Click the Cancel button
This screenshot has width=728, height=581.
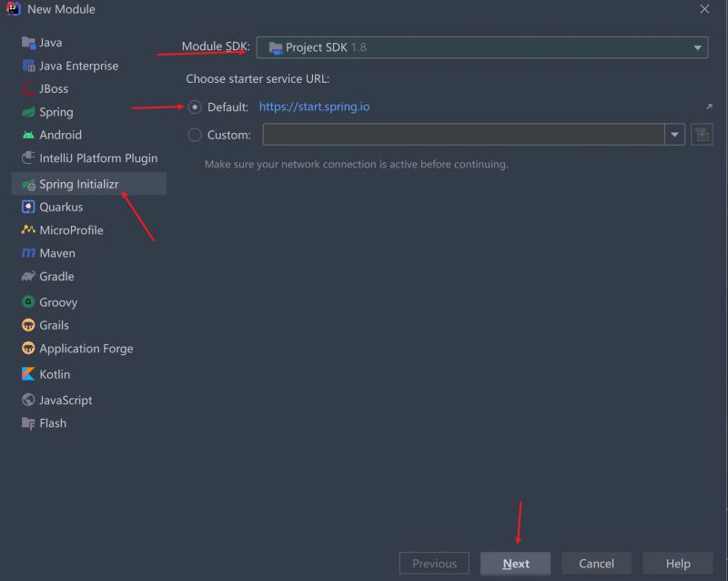596,564
